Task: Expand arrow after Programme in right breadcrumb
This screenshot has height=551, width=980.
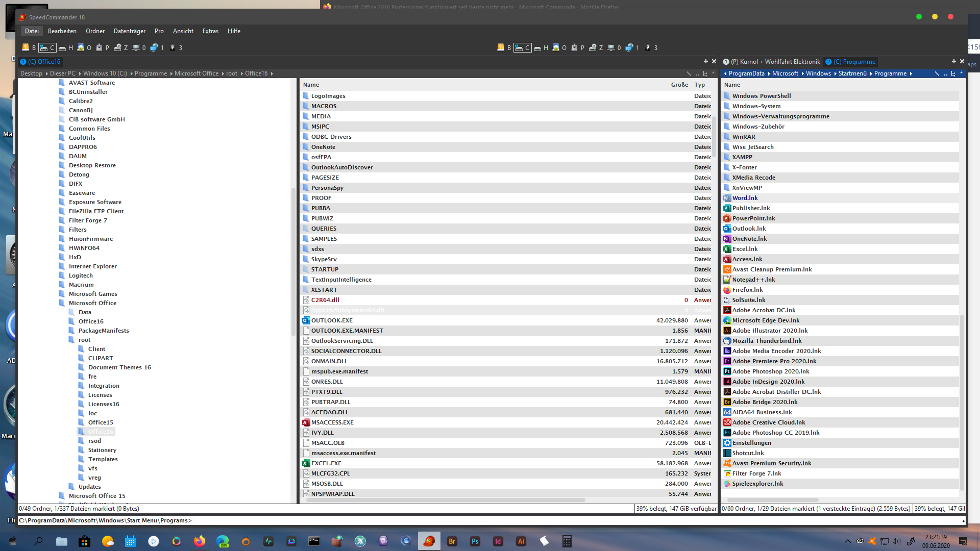Action: click(x=911, y=74)
